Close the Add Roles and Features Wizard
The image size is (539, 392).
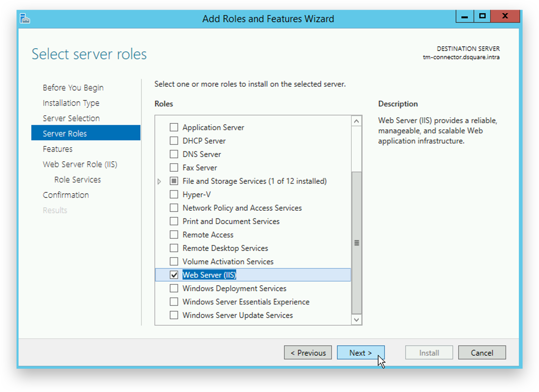pos(505,16)
